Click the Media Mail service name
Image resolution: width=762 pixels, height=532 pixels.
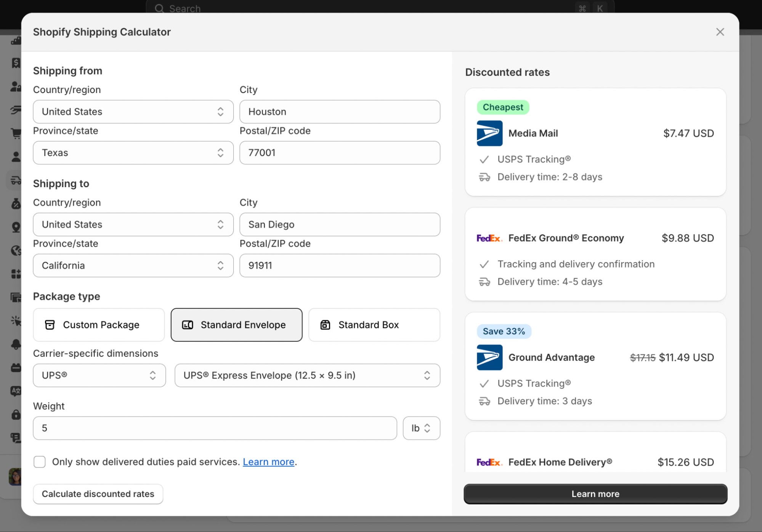pos(533,133)
